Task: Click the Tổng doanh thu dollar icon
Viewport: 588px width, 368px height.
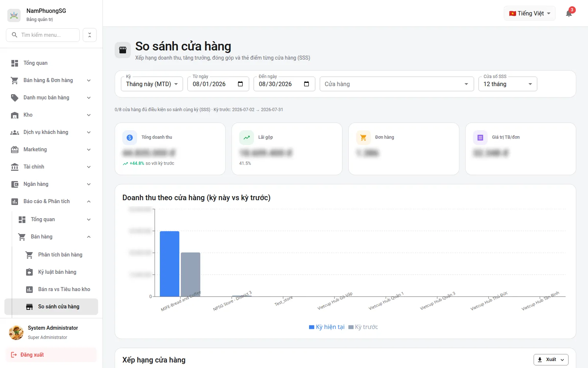Action: pos(130,137)
